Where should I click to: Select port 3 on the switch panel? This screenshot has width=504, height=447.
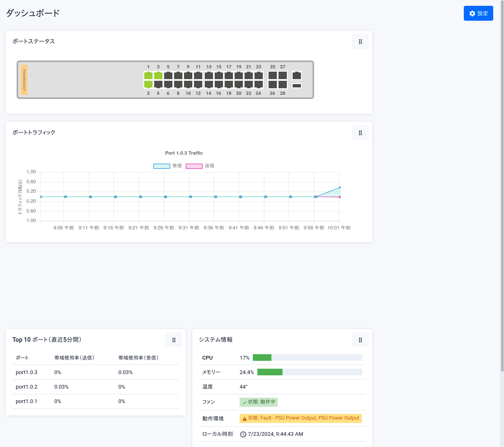coord(158,76)
